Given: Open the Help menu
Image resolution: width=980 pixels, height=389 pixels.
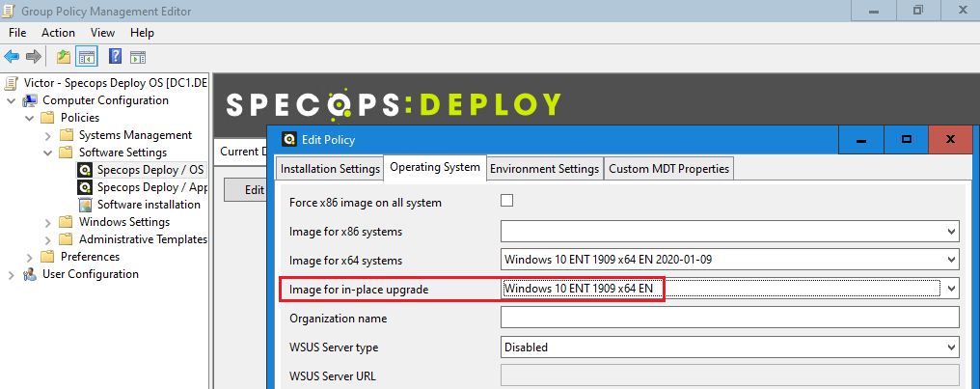Looking at the screenshot, I should (x=142, y=33).
